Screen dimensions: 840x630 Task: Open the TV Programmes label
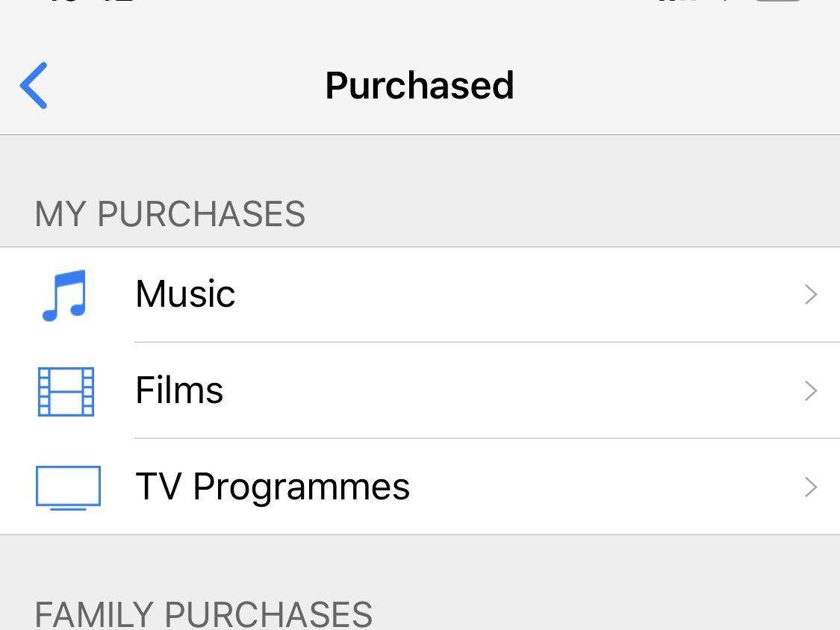click(x=273, y=487)
